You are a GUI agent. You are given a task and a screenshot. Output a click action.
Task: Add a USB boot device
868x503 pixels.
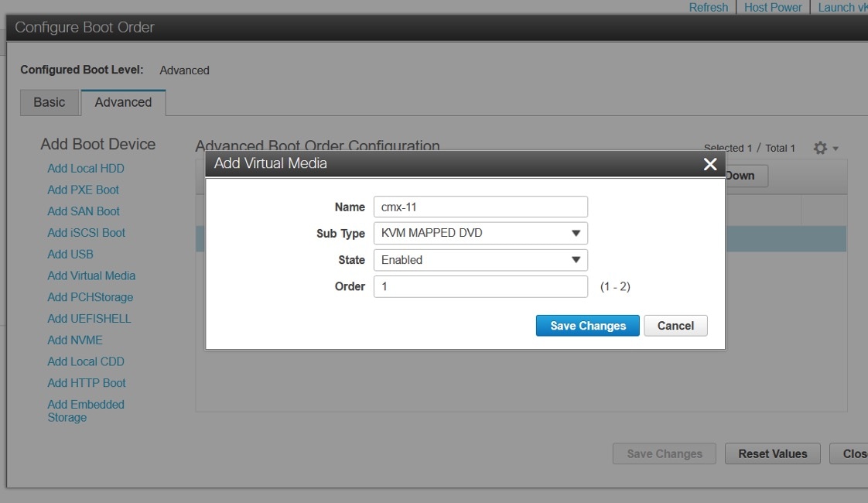(70, 254)
